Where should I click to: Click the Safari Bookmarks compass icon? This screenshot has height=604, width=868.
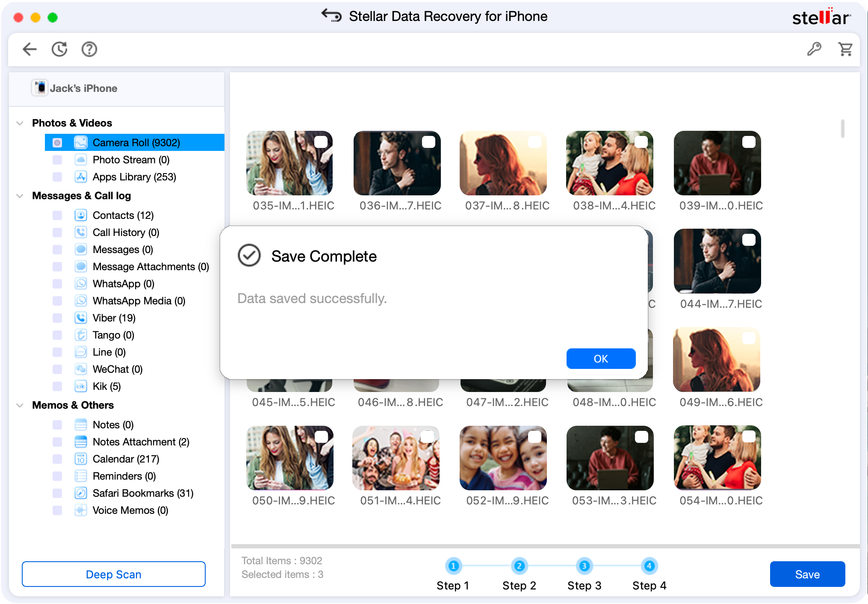pos(80,493)
